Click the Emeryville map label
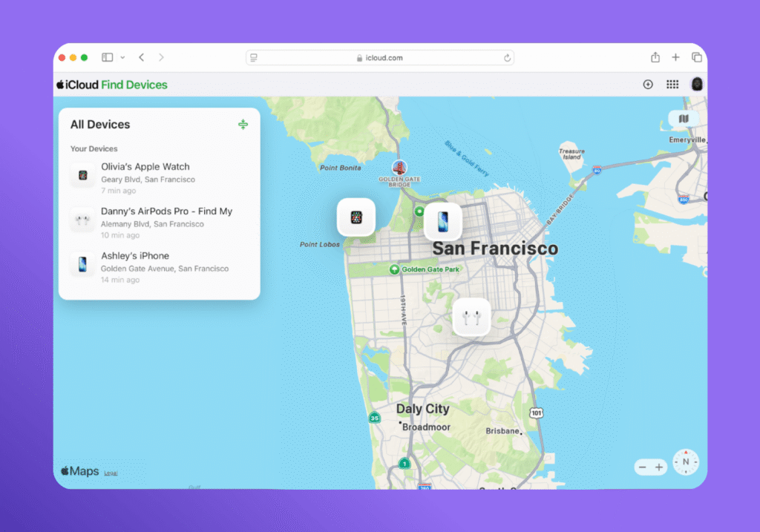This screenshot has width=760, height=532. [x=687, y=139]
